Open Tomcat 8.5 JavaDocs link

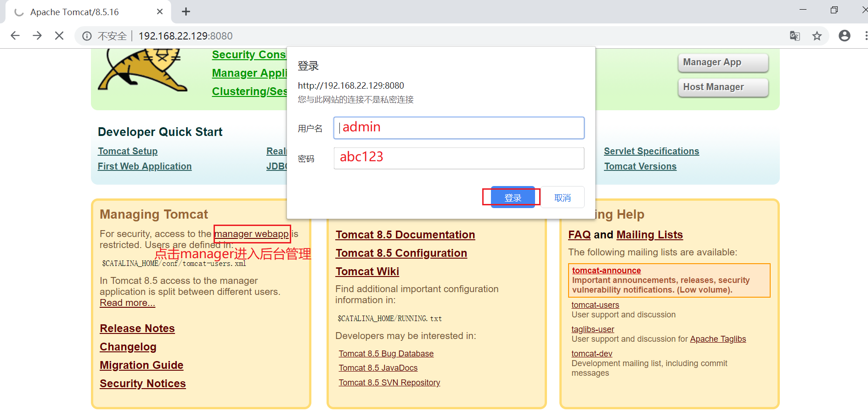click(378, 368)
